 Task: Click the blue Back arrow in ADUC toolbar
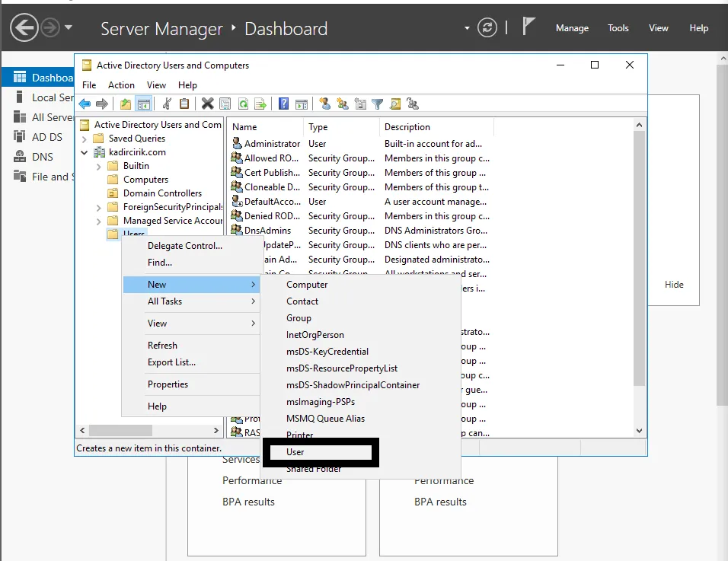coord(85,104)
